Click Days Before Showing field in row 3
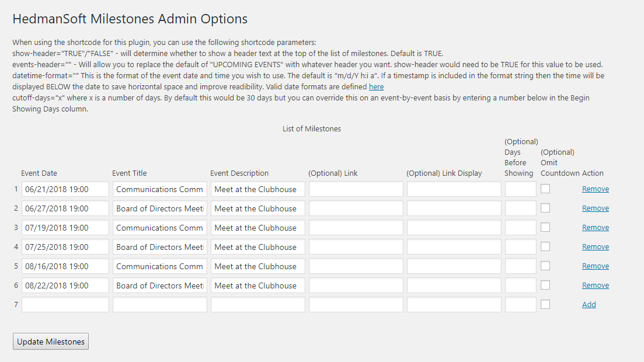This screenshot has height=362, width=644. point(521,228)
